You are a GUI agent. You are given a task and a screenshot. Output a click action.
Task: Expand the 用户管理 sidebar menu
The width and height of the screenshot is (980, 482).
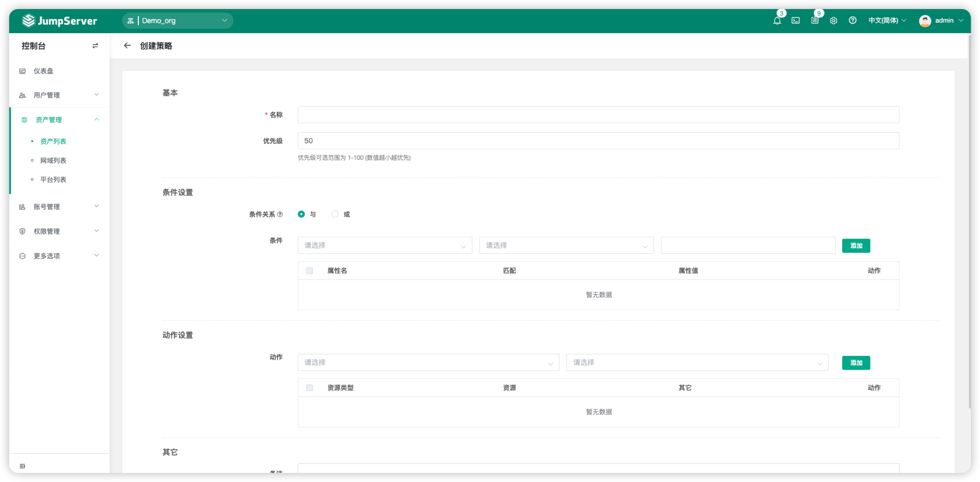(x=59, y=95)
